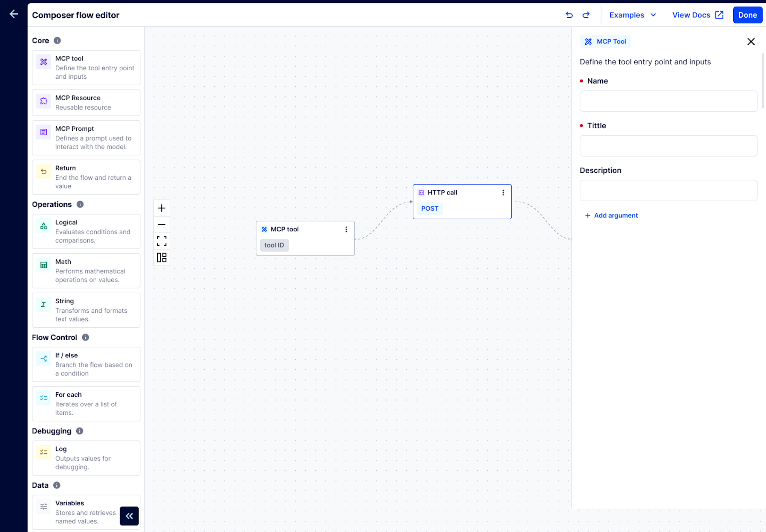Collapse the sidebar with double-chevron button
The height and width of the screenshot is (532, 766).
tap(129, 516)
